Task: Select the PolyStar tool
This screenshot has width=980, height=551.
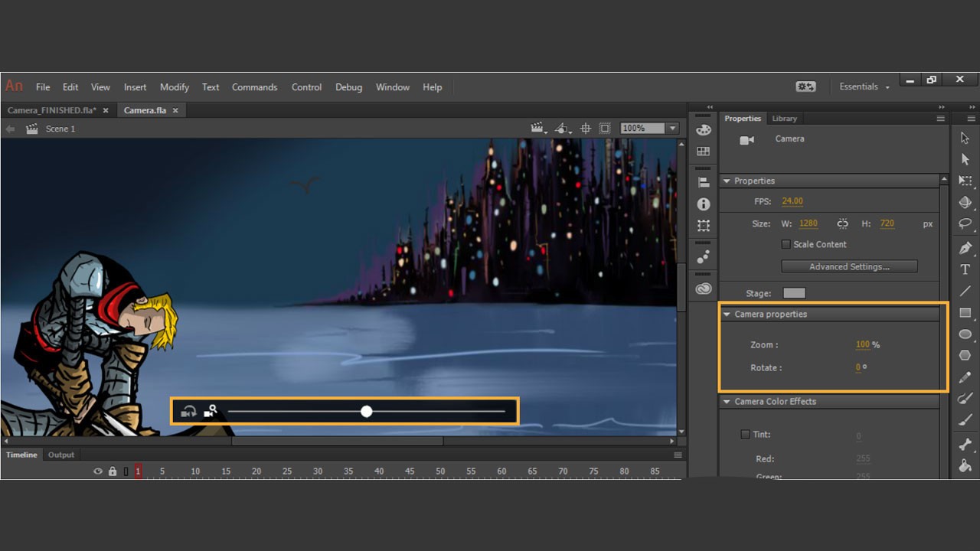Action: pyautogui.click(x=965, y=355)
